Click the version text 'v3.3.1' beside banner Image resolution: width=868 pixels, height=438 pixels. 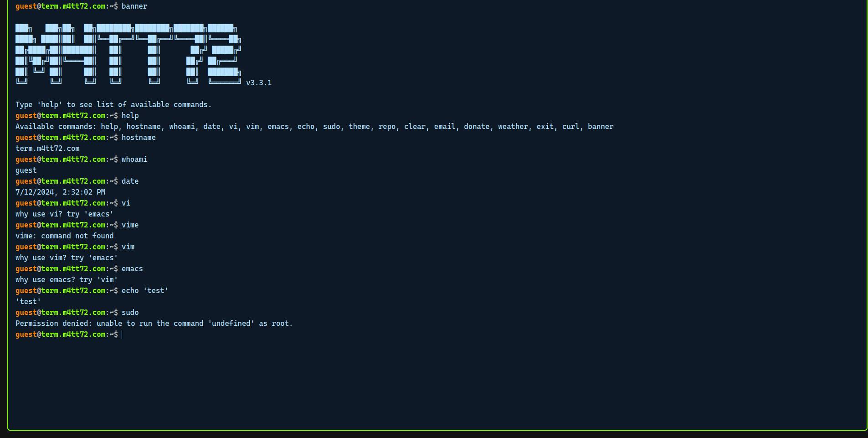pyautogui.click(x=259, y=83)
